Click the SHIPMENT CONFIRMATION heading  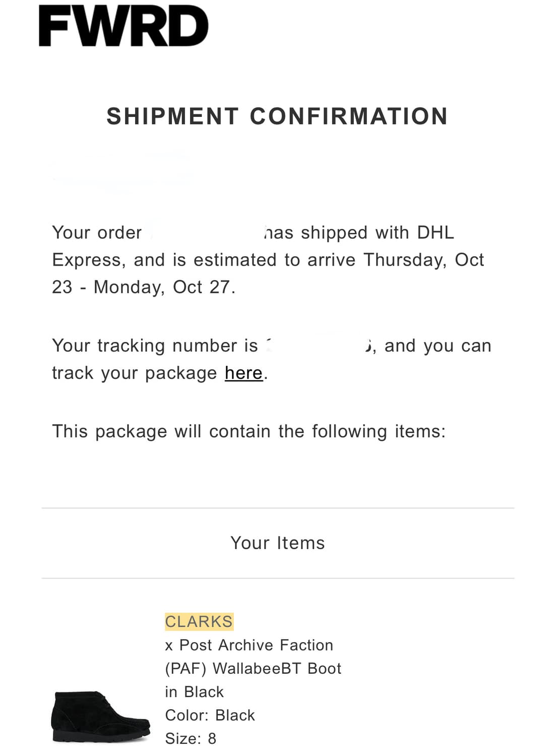277,116
